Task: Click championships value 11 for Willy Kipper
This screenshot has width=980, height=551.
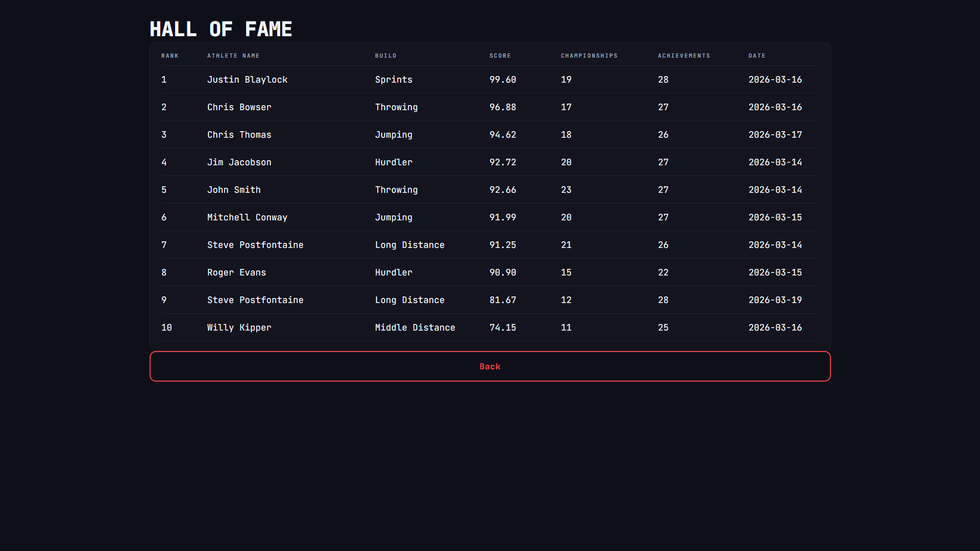Action: pyautogui.click(x=566, y=328)
